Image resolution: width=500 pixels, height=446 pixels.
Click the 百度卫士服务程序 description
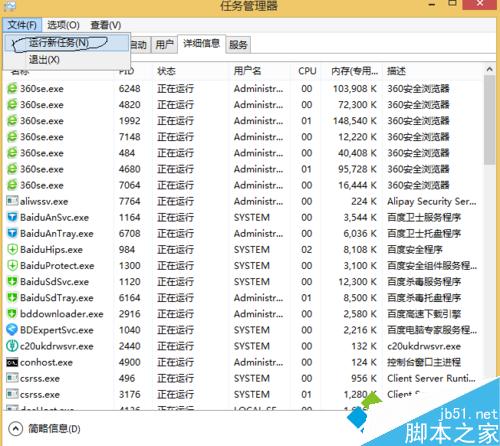424,217
